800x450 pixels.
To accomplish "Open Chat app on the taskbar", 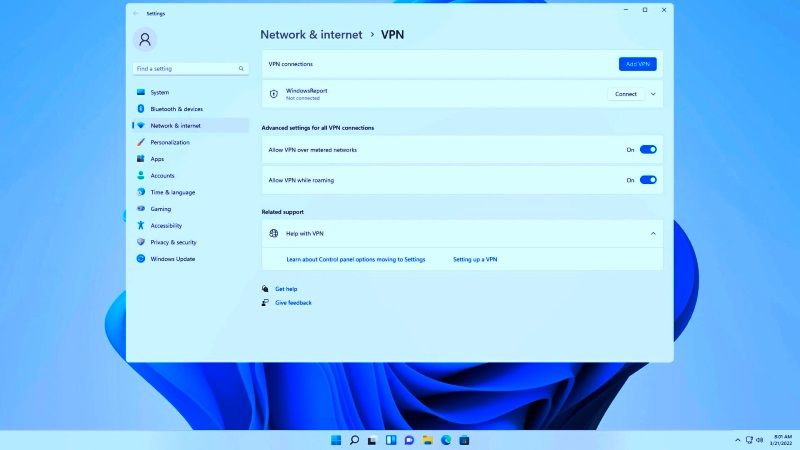I will [x=409, y=440].
